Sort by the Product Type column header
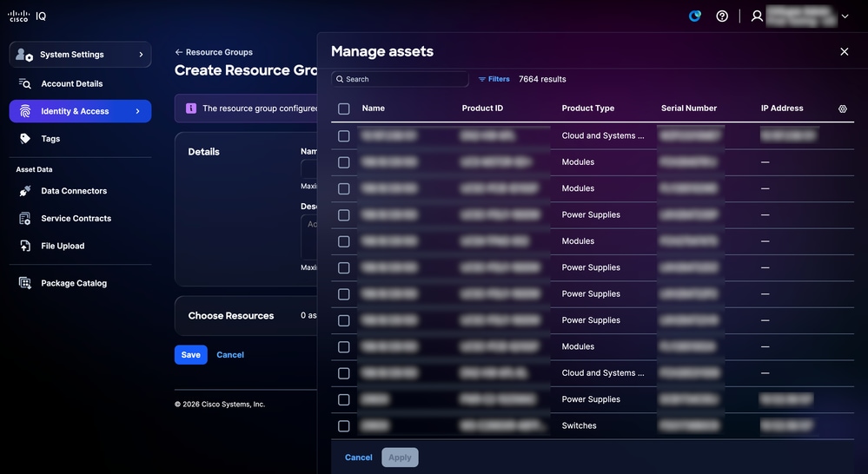The image size is (868, 474). pos(588,109)
